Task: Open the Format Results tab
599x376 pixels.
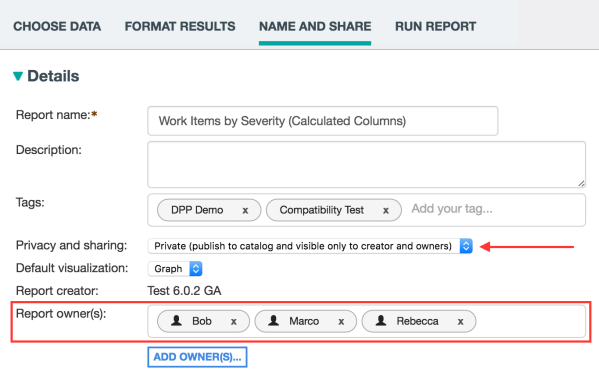Action: point(180,26)
